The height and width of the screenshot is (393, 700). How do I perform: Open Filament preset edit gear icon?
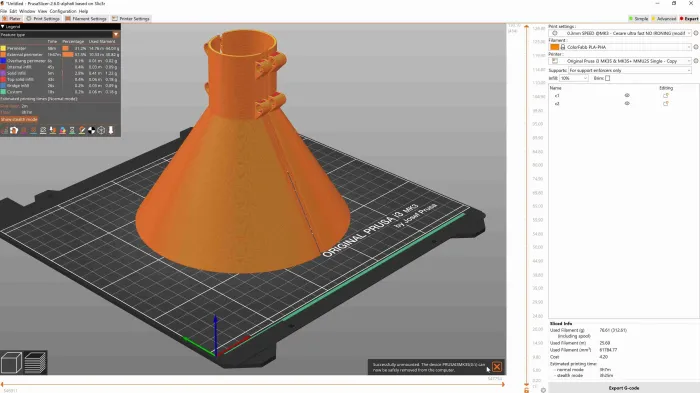pyautogui.click(x=696, y=47)
